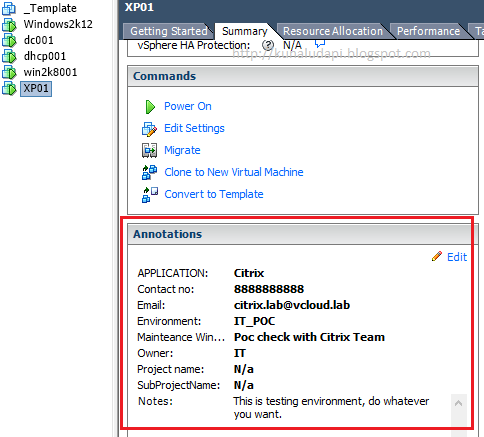The width and height of the screenshot is (484, 437).
Task: Click 'Poc check with Citrix Team' value
Action: 309,337
